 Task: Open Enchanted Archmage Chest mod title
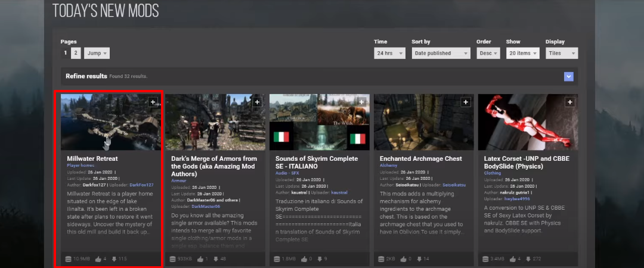click(421, 158)
